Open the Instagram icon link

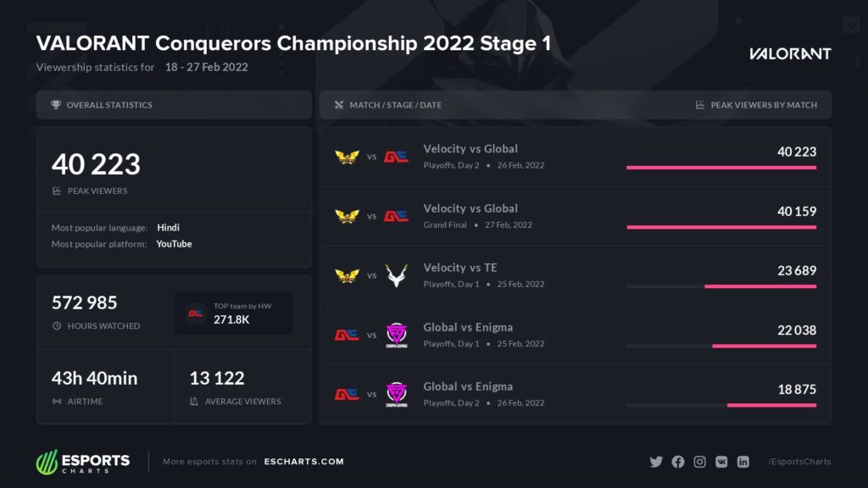coord(699,462)
